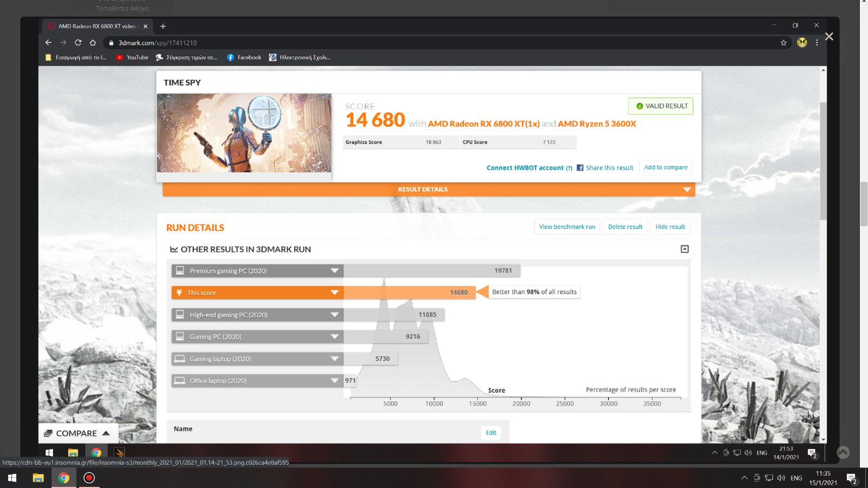Open the AMD Radeon RX 6800 XT link
The width and height of the screenshot is (868, 488).
[x=483, y=124]
